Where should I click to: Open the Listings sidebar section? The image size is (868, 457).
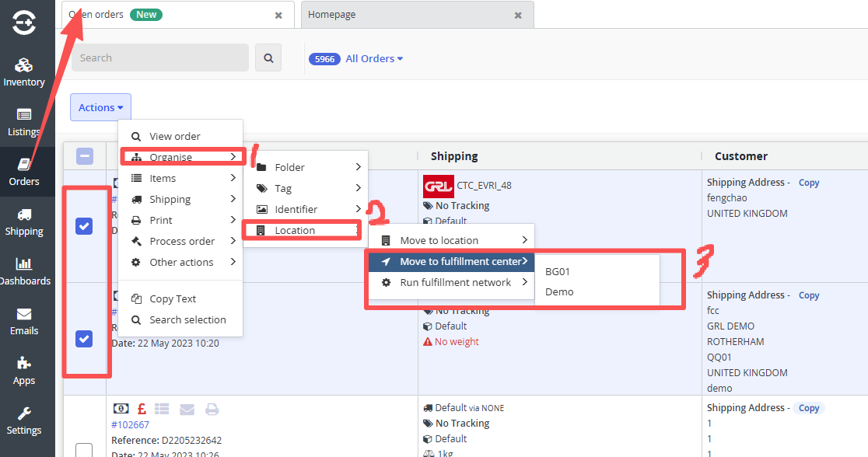point(24,122)
